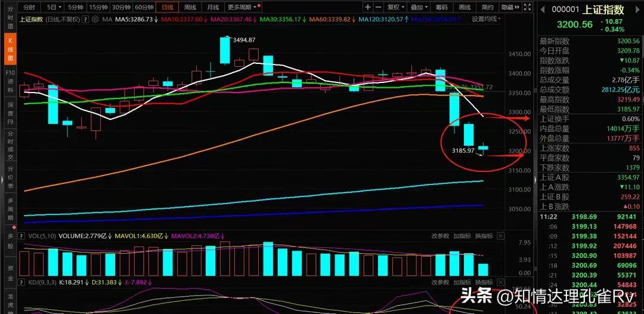Screen dimensions: 644x314
Task: Toggle the 画线 drawing tools
Action: coord(465,7)
